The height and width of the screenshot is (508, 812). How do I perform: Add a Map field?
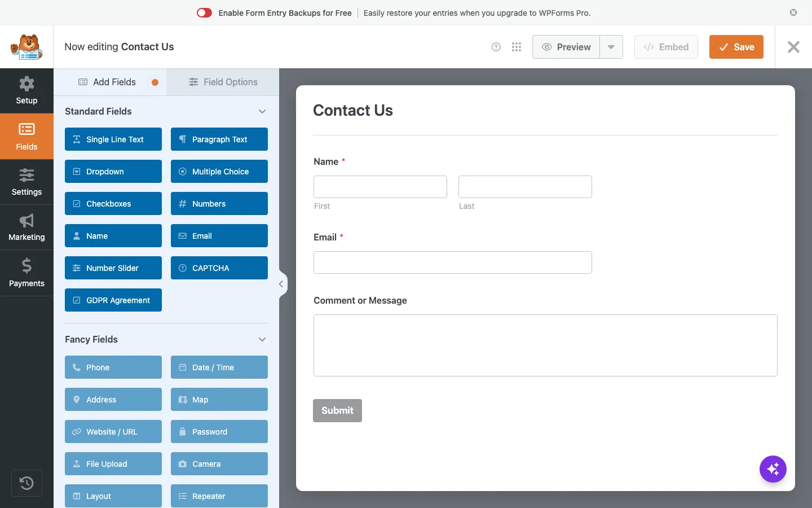219,400
